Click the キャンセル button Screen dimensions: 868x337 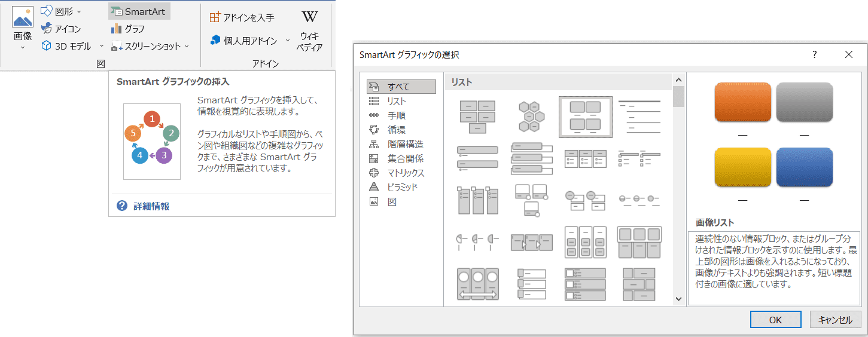835,320
